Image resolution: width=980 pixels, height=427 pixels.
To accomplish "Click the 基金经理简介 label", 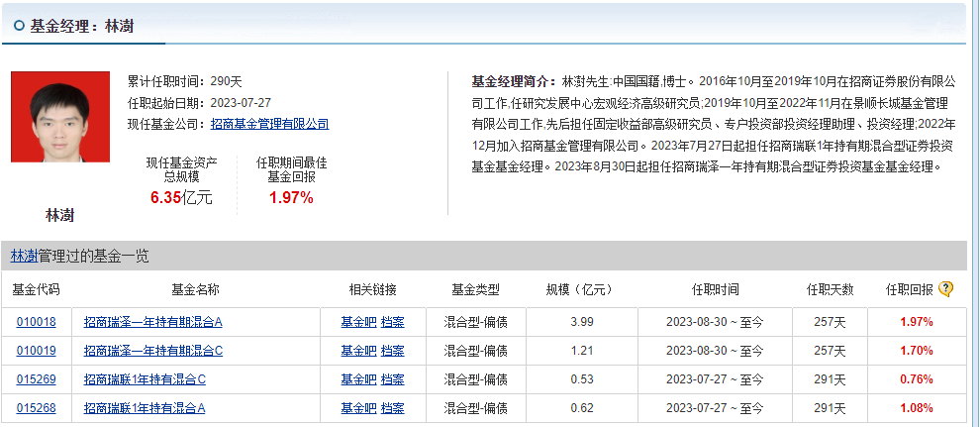I will click(x=513, y=81).
